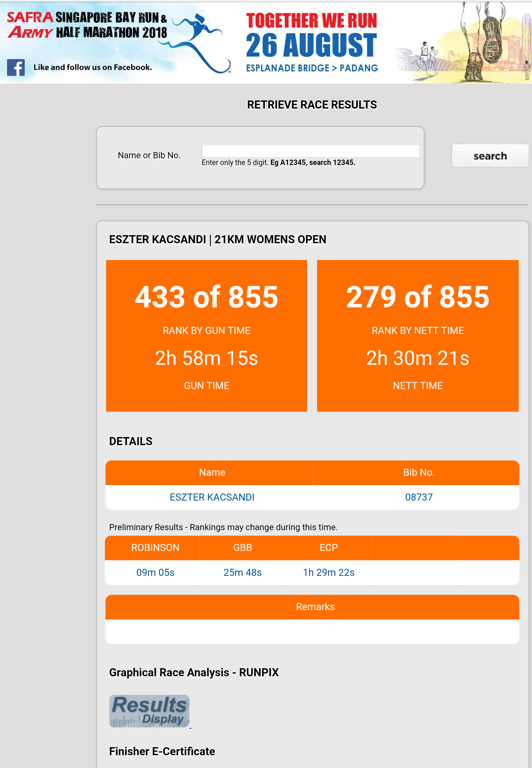
Task: Click the GBB split column header
Action: point(242,548)
